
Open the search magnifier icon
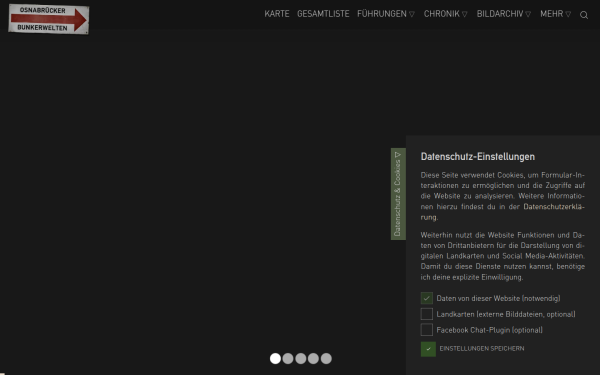(584, 15)
